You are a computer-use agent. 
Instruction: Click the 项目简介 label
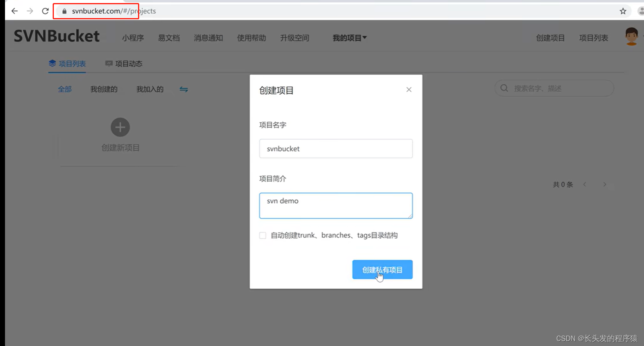click(273, 179)
